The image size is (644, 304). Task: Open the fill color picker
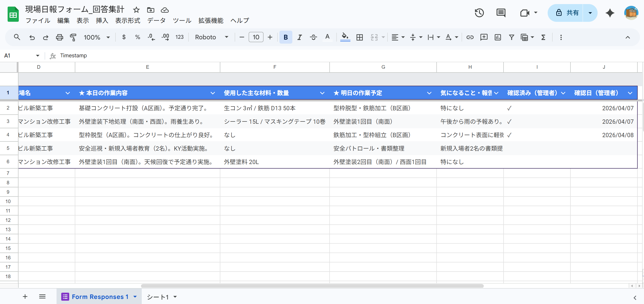point(345,37)
